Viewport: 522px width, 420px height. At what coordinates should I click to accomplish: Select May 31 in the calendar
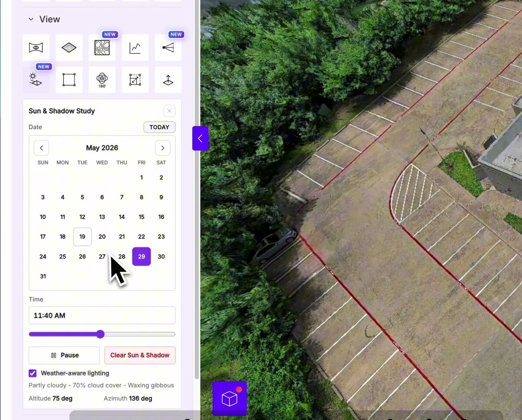43,276
